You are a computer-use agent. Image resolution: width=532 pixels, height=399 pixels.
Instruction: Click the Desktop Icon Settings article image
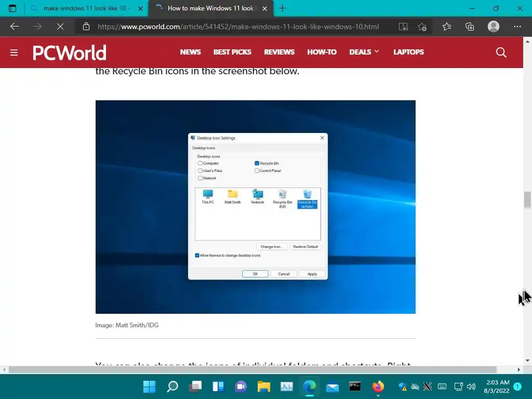(256, 207)
